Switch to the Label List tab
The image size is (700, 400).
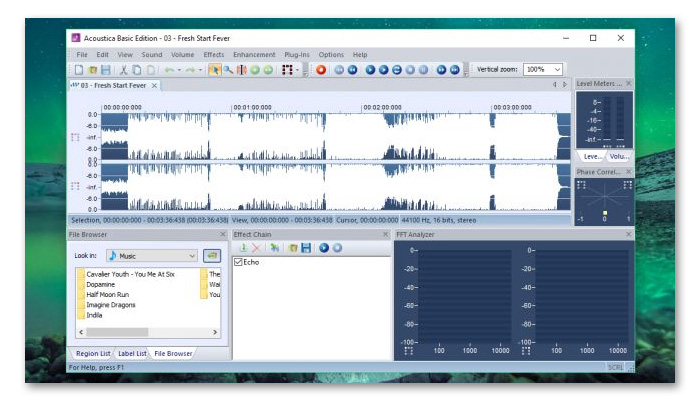132,353
